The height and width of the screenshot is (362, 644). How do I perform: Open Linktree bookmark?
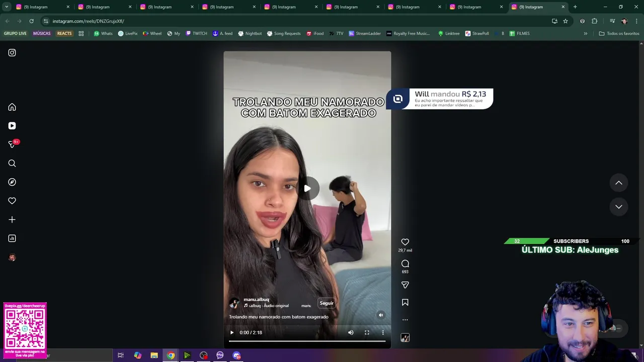(448, 34)
